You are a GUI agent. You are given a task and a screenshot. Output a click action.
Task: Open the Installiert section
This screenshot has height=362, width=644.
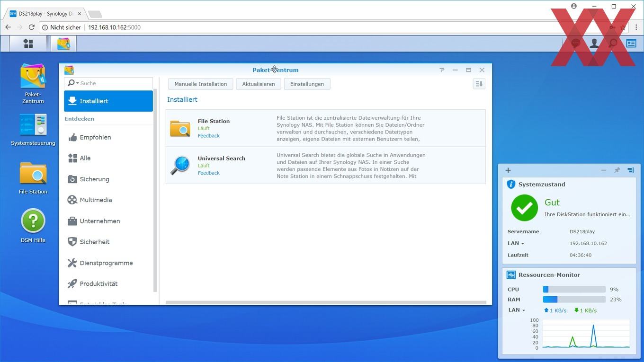click(x=108, y=101)
